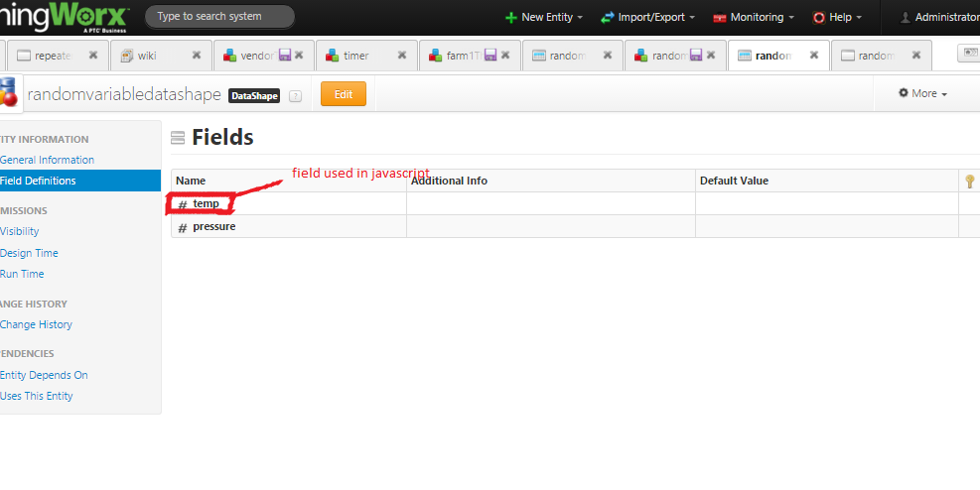The width and height of the screenshot is (980, 490).
Task: Click save icon on farm1T tab
Action: (x=490, y=55)
